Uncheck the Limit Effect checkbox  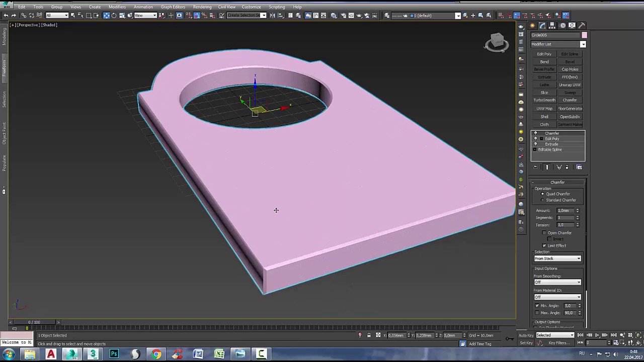click(544, 246)
